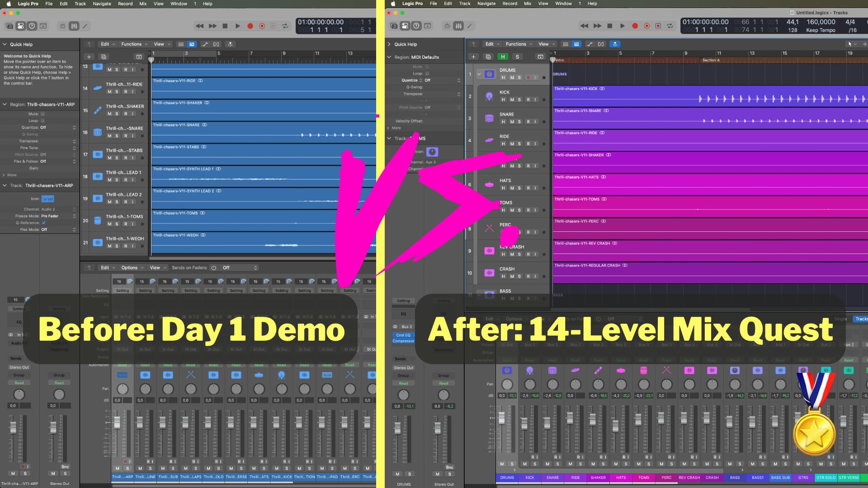Mute the SNARE track in right window

512,122
